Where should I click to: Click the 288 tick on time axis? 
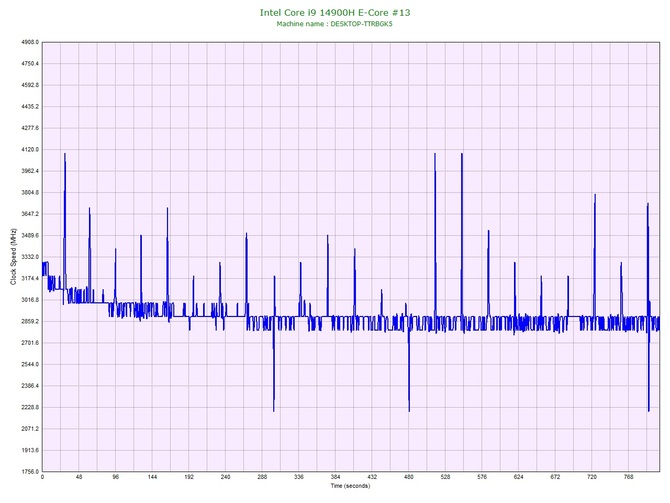tap(262, 477)
